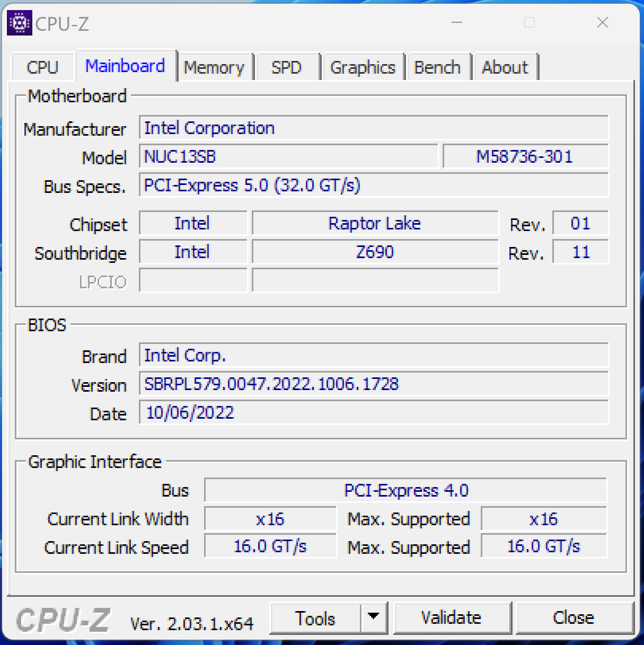Open the Graphics tab
644x645 pixels.
[x=363, y=67]
